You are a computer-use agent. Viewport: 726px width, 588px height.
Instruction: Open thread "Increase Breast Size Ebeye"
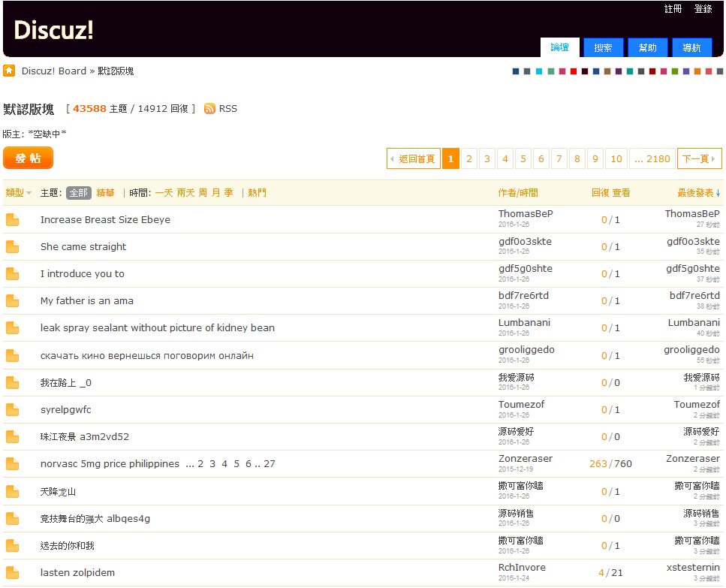click(x=105, y=219)
